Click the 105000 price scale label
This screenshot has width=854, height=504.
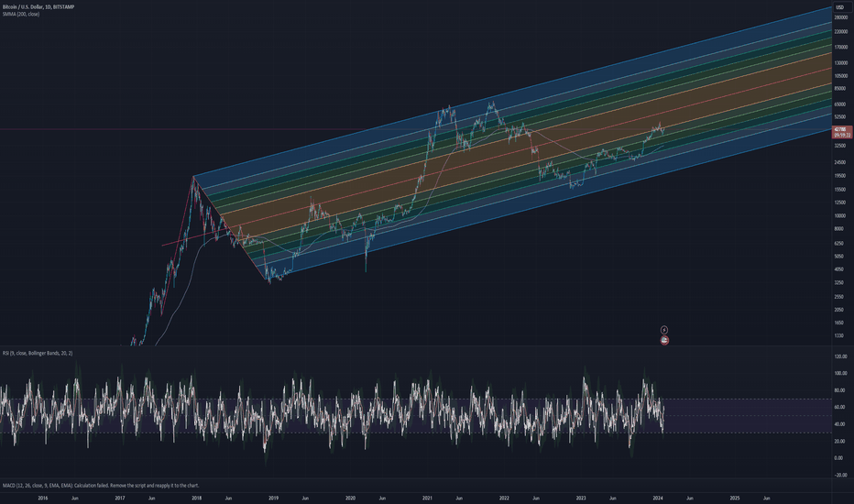coord(840,76)
